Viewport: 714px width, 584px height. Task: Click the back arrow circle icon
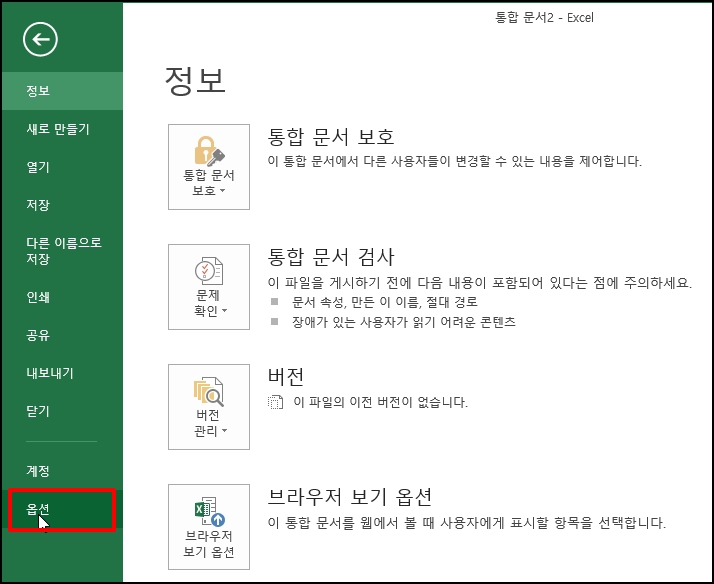pyautogui.click(x=40, y=40)
